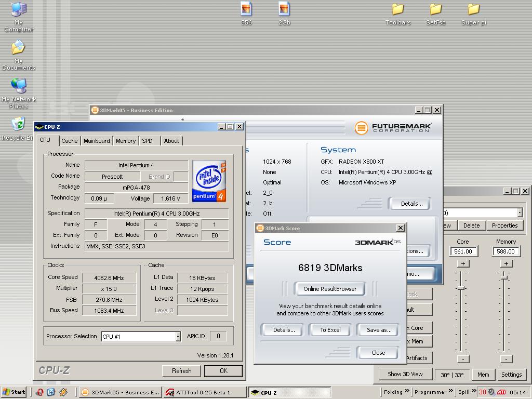Open the ATITool profile dropdown arrow

(520, 212)
